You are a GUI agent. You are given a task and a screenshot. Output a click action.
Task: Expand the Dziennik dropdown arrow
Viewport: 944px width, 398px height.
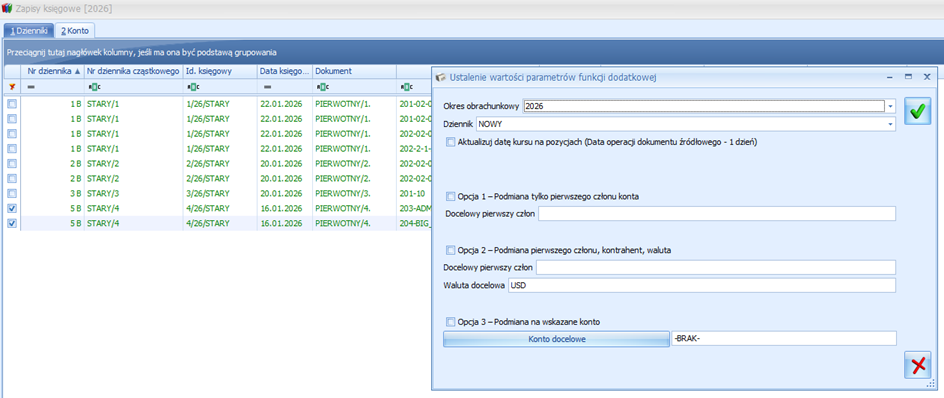(890, 124)
